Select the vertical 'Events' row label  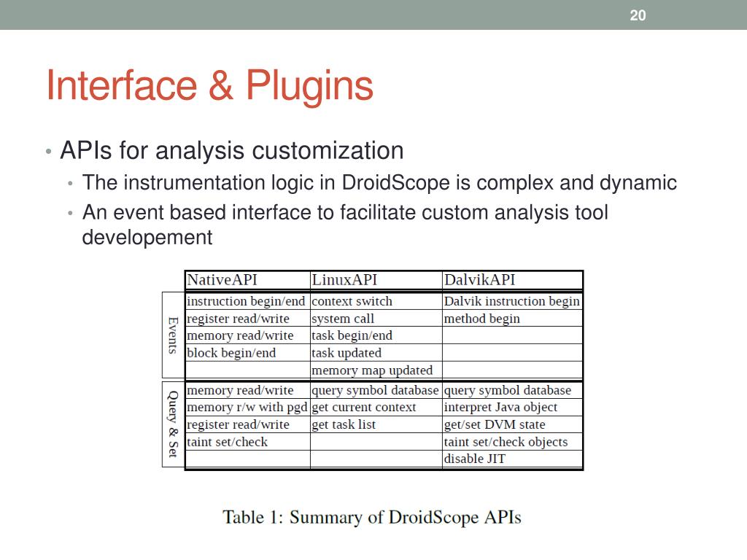coord(173,335)
